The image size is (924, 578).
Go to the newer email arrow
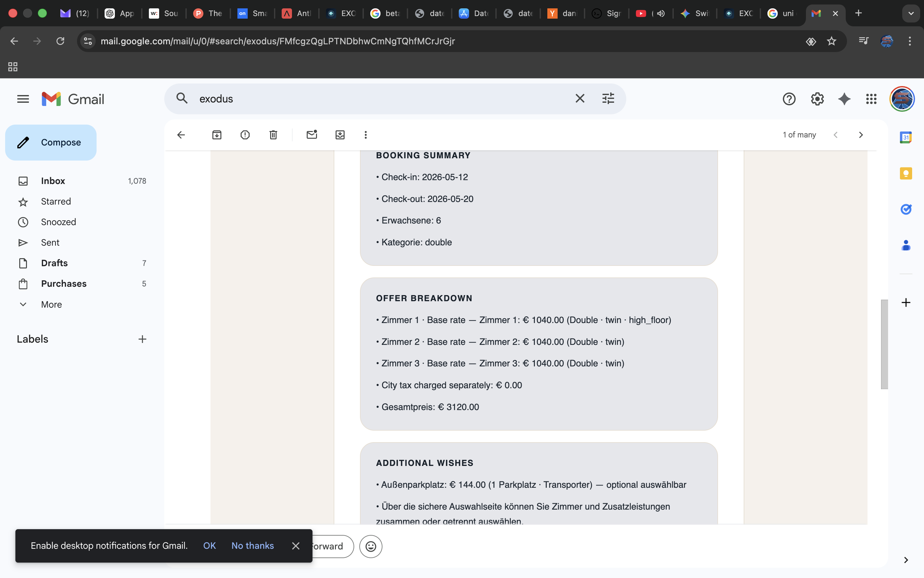point(835,135)
